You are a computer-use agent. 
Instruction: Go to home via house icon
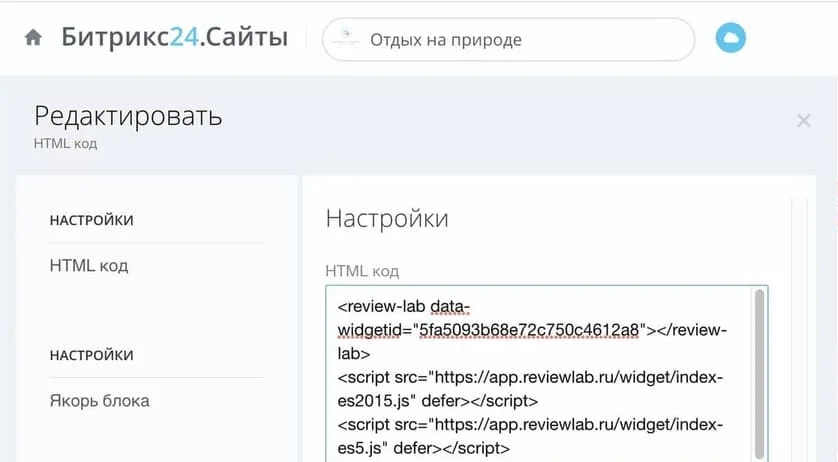tap(33, 37)
